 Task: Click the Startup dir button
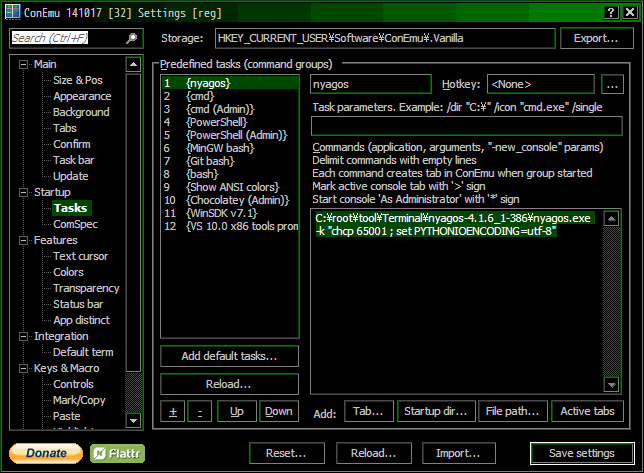[x=436, y=411]
